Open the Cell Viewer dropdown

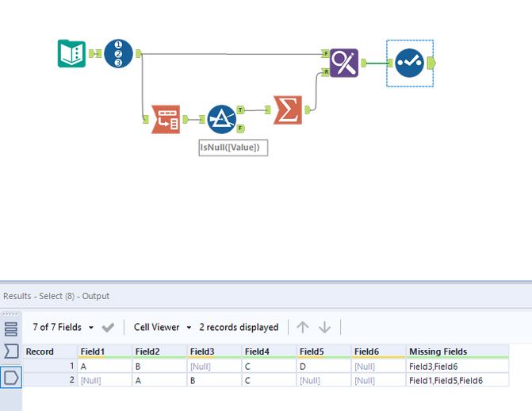tap(163, 327)
